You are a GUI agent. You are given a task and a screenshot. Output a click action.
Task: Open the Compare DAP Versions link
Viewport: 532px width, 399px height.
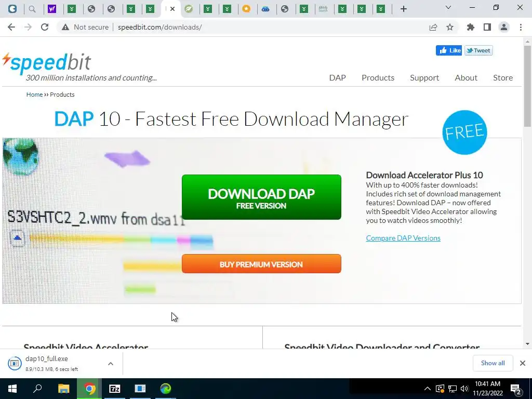click(403, 238)
